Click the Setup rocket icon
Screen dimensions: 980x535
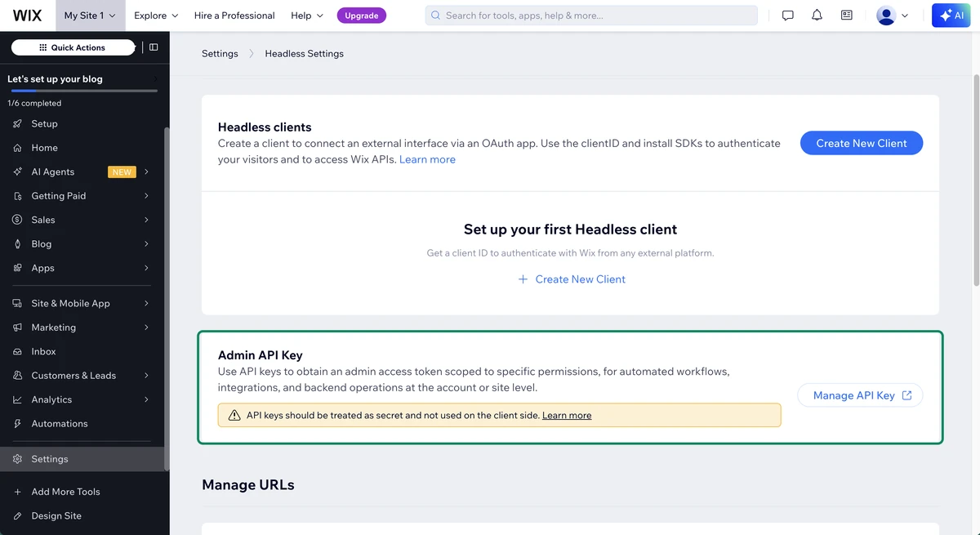(17, 124)
